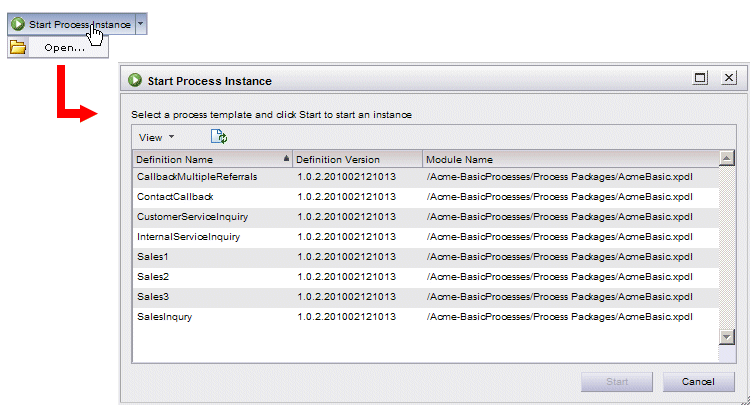Click the green Start Process Instance play icon
This screenshot has height=410, width=754.
18,24
